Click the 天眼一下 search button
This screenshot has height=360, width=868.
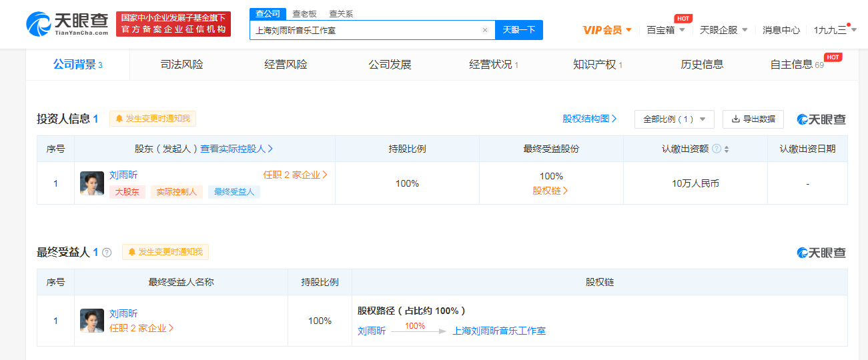519,30
